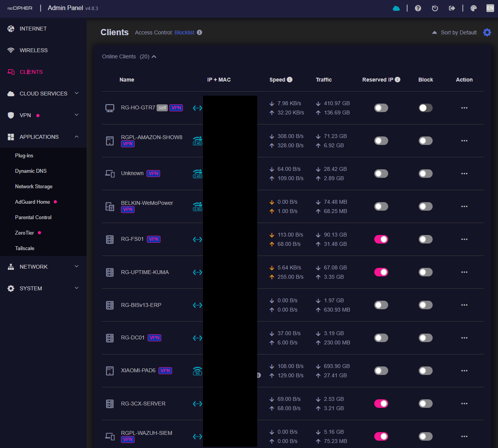Open the Sort by Default dropdown
Viewport: 498px width, 448px height.
[455, 32]
